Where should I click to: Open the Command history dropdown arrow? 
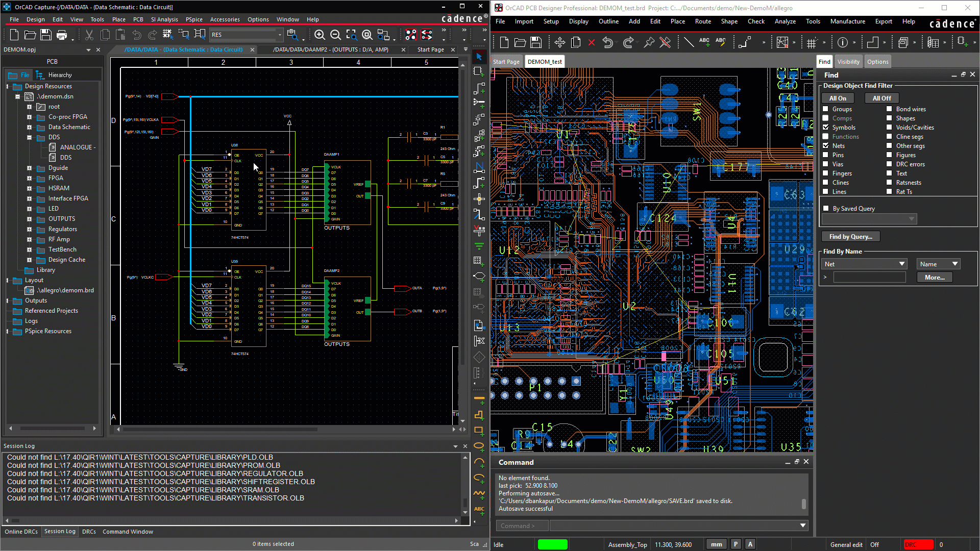pos(802,525)
